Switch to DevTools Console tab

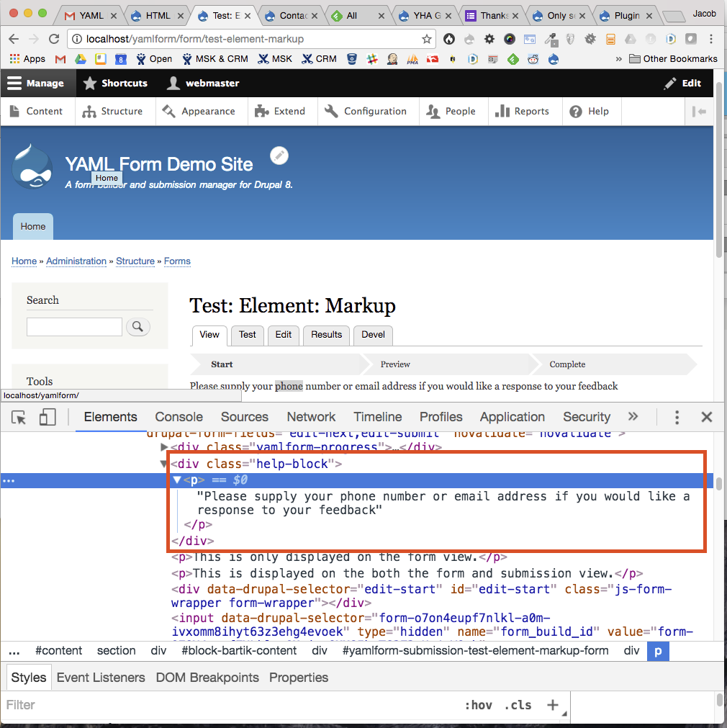coord(179,417)
